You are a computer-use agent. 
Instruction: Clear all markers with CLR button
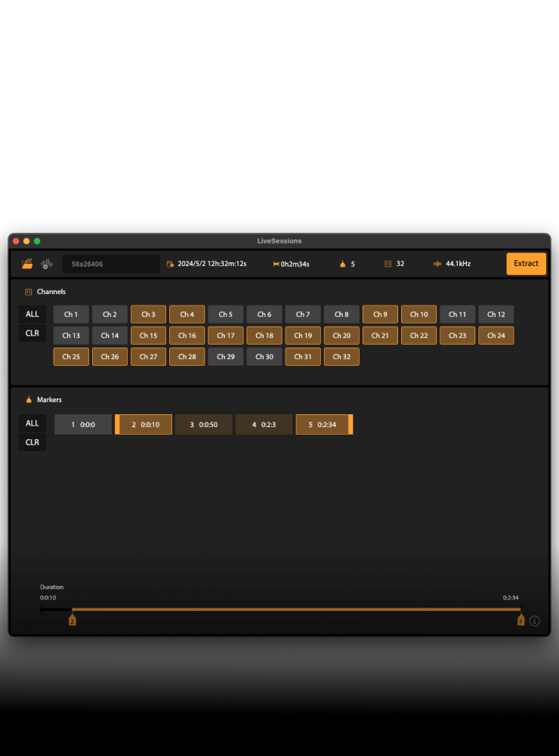click(x=32, y=442)
